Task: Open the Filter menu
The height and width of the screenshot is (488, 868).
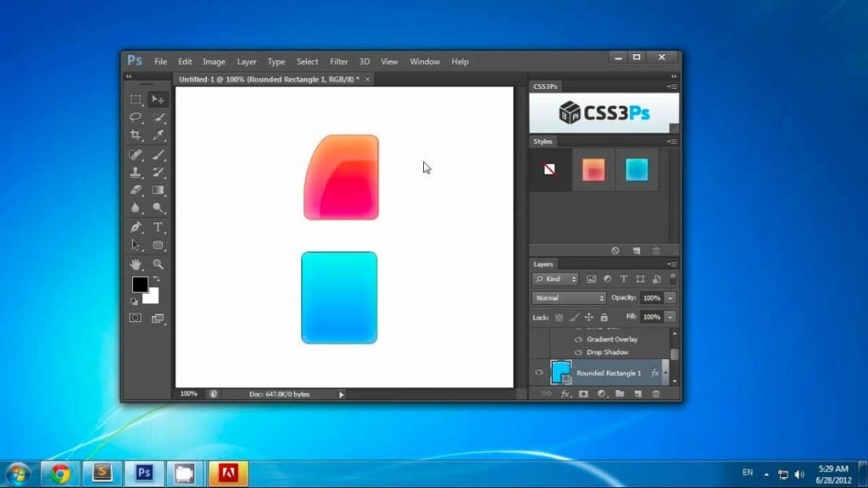Action: tap(339, 61)
